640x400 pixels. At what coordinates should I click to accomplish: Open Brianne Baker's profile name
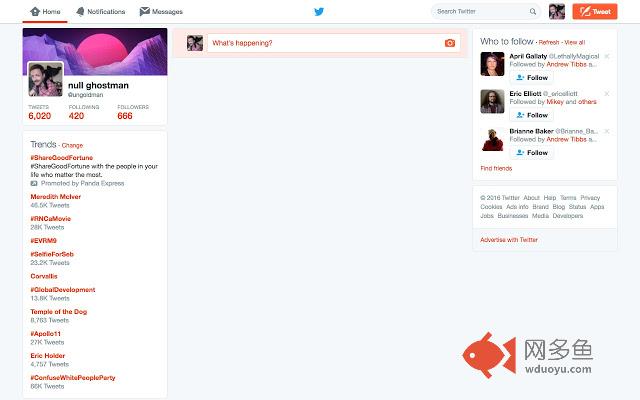pos(531,131)
